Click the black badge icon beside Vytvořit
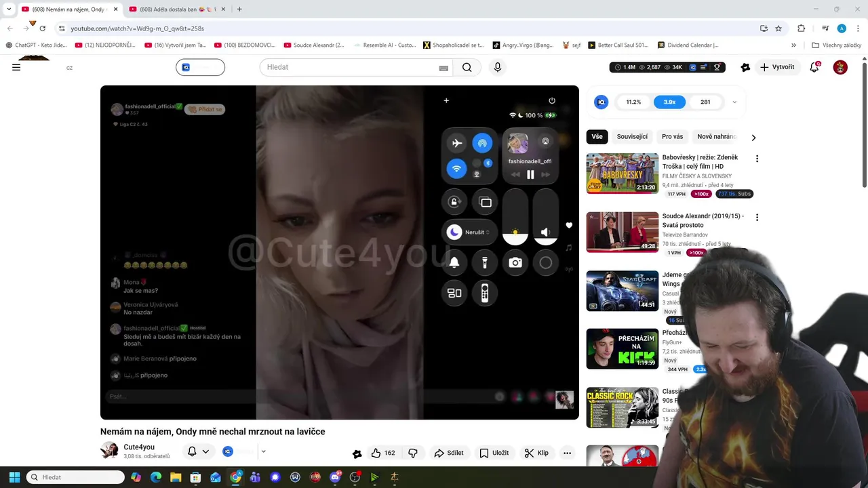 pyautogui.click(x=745, y=67)
